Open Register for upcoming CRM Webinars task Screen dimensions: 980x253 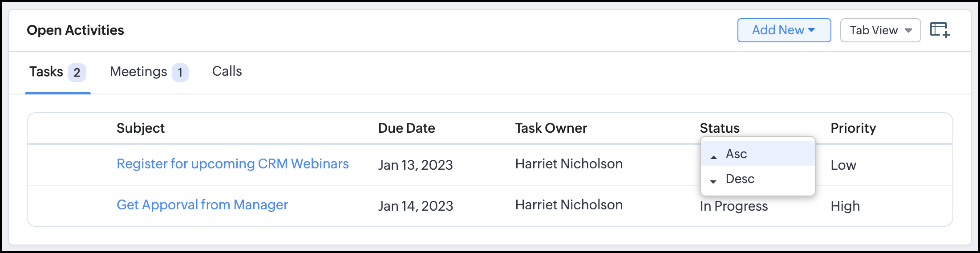coord(232,164)
